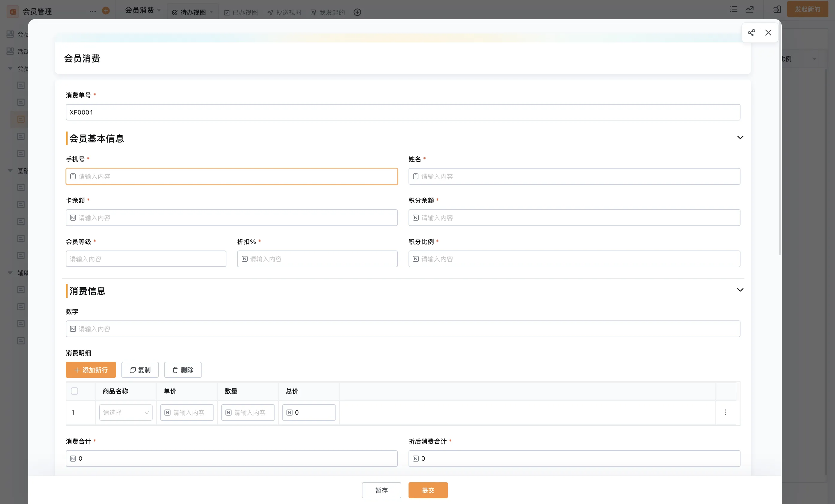Screen dimensions: 835x504
Task: Select the highlighted form item icon in the sidebar
Action: (x=21, y=119)
